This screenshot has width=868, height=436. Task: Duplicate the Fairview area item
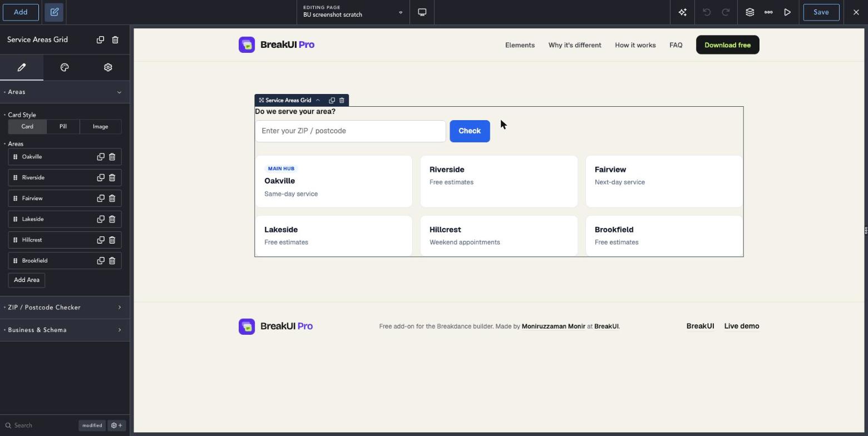[101, 199]
